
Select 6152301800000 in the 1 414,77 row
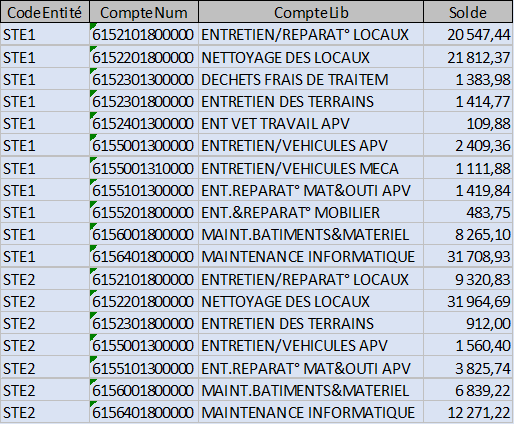(143, 102)
